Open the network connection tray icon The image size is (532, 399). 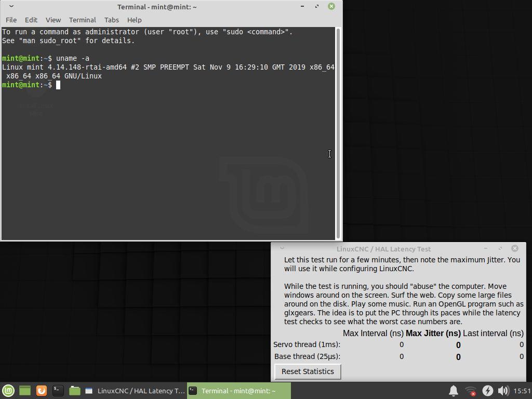(471, 391)
